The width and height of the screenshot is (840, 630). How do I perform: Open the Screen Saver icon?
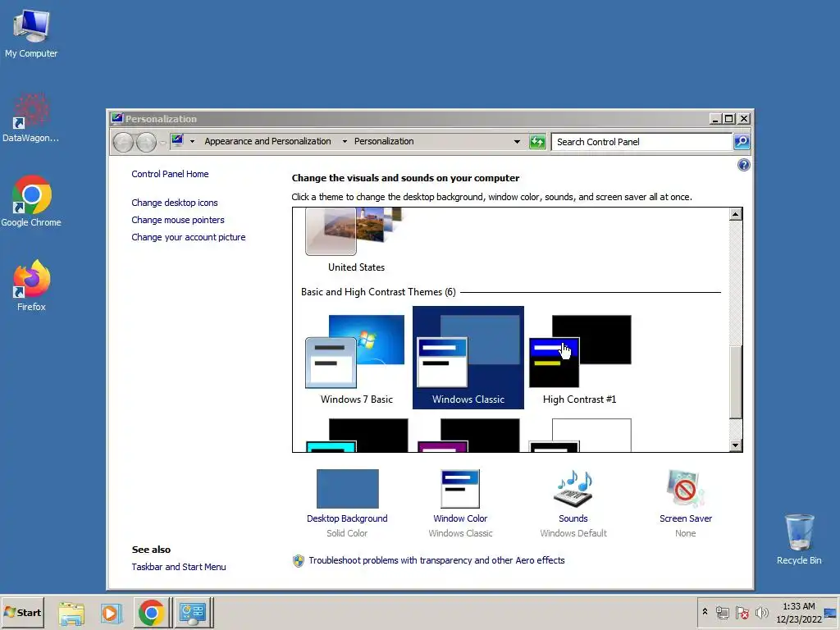(x=686, y=489)
